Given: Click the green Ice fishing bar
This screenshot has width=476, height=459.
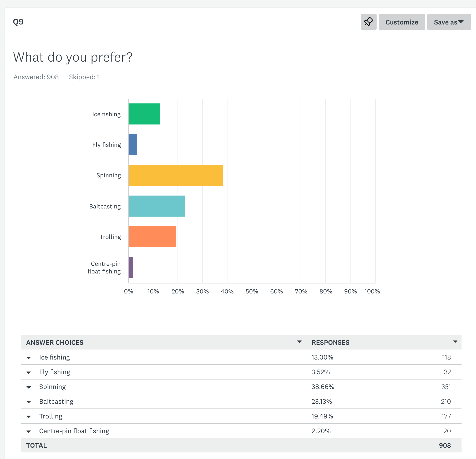Looking at the screenshot, I should (144, 114).
